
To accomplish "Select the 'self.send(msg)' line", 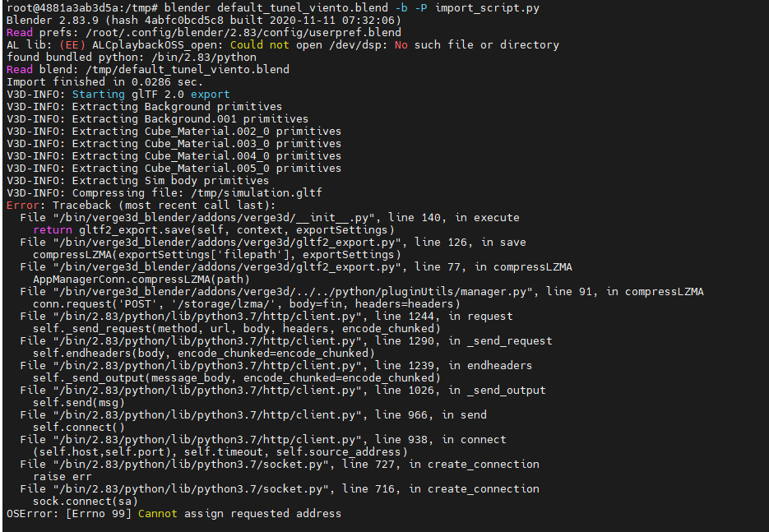I will [79, 403].
